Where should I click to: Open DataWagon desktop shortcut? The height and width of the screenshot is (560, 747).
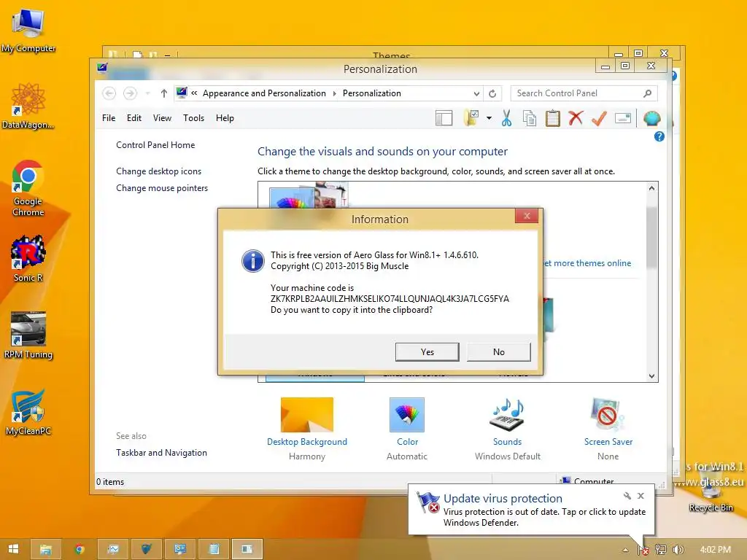(28, 106)
